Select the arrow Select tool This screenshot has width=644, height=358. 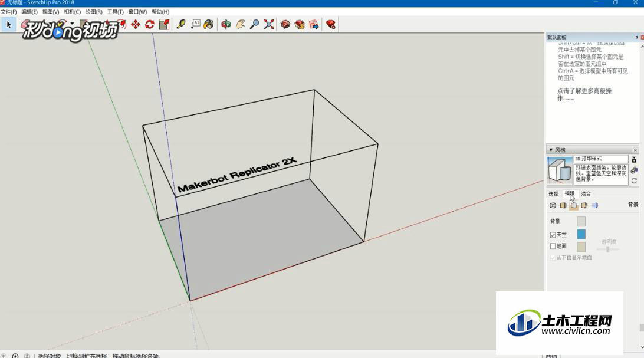coord(9,25)
